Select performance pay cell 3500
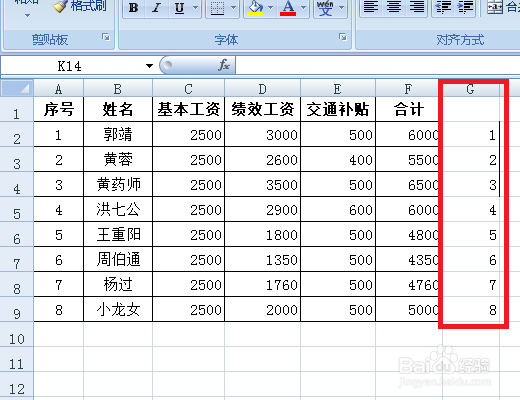Screen dimensions: 520x400 [263, 184]
